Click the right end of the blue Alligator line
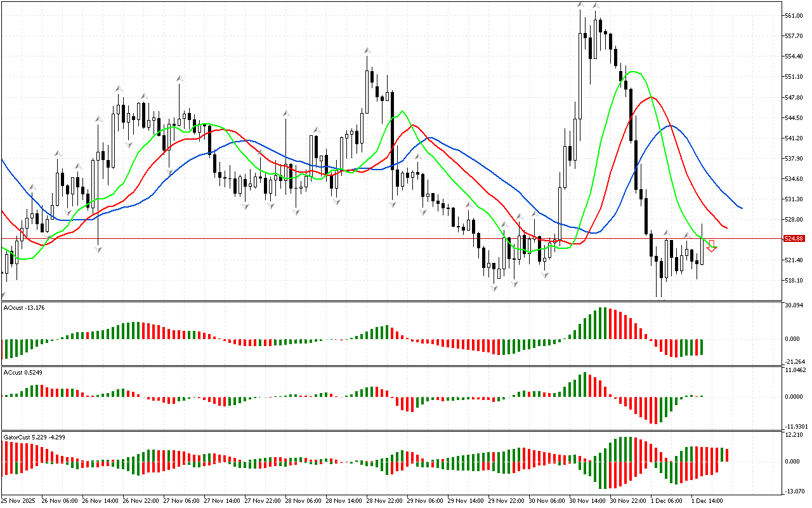The width and height of the screenshot is (812, 508). 742,208
